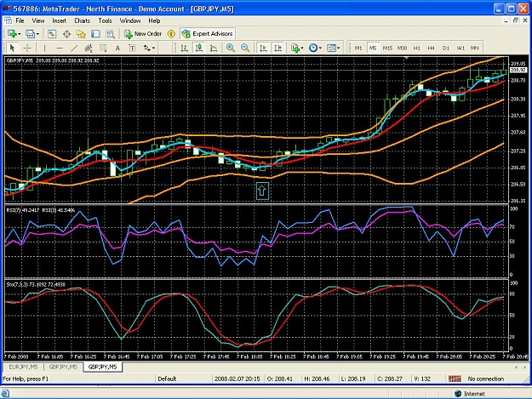Select the D1 timeframe
The image size is (532, 399).
pos(446,48)
